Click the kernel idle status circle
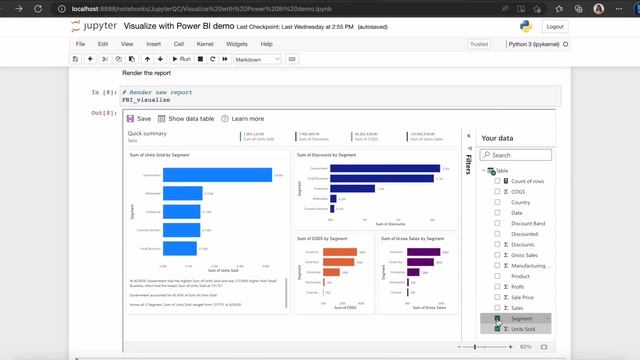Image resolution: width=640 pixels, height=360 pixels. (565, 44)
